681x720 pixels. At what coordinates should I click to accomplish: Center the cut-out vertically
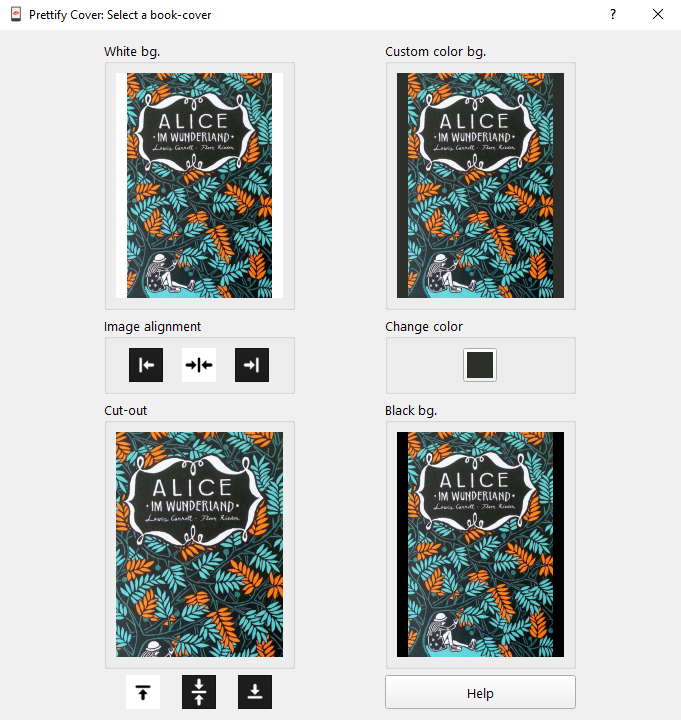tap(199, 692)
